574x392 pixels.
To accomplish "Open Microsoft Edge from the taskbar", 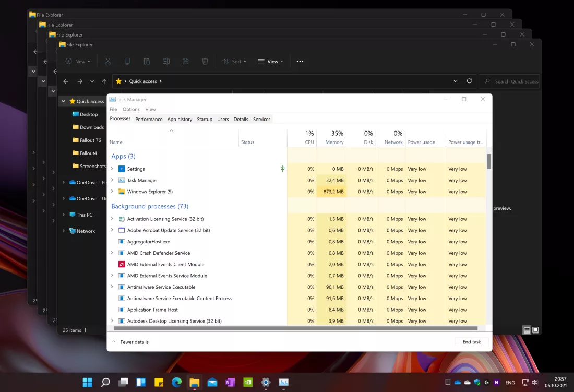I will coord(176,382).
